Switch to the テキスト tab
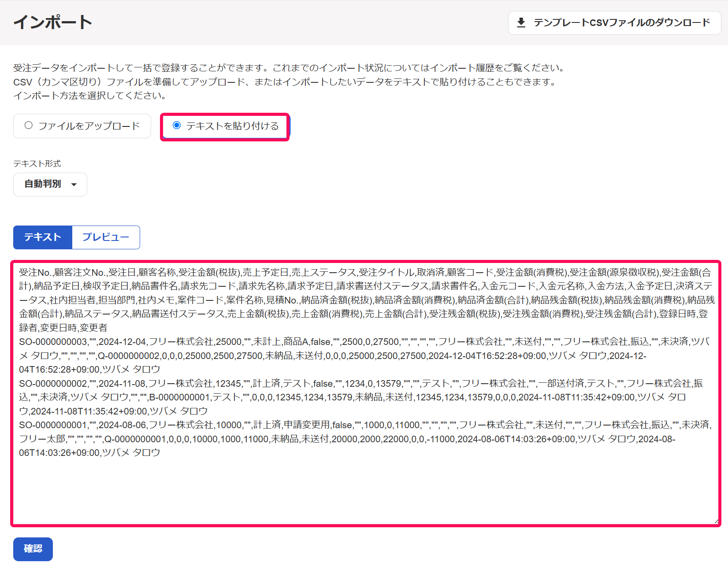Viewport: 728px width, 570px height. 43,237
